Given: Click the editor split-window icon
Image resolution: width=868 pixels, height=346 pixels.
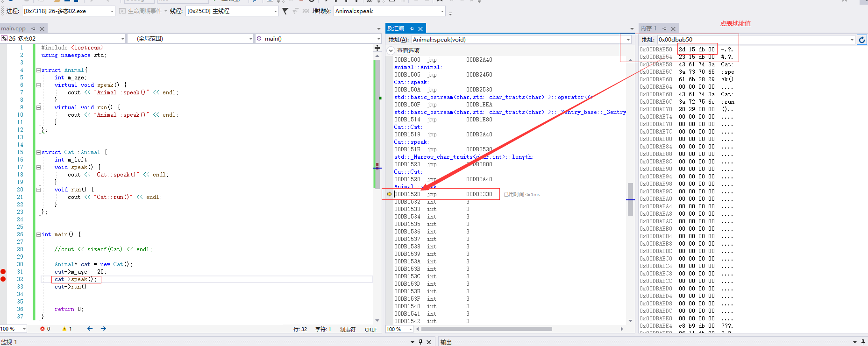Looking at the screenshot, I should (x=377, y=48).
